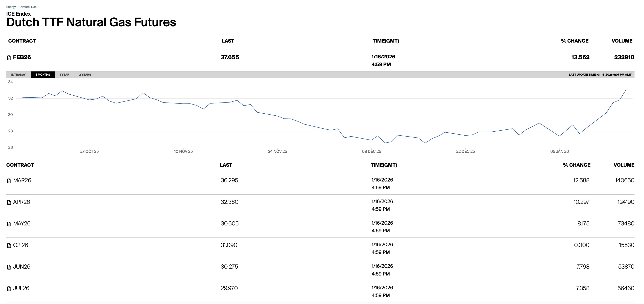Click the chart icon next to JUN26
644x304 pixels.
tap(9, 267)
